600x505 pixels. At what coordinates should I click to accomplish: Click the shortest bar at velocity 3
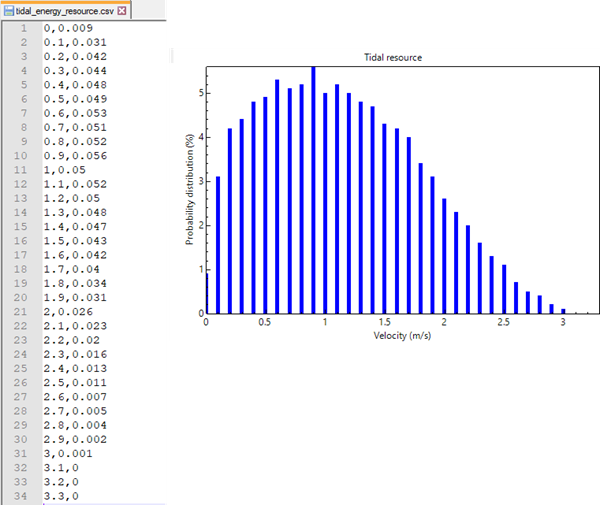[563, 311]
